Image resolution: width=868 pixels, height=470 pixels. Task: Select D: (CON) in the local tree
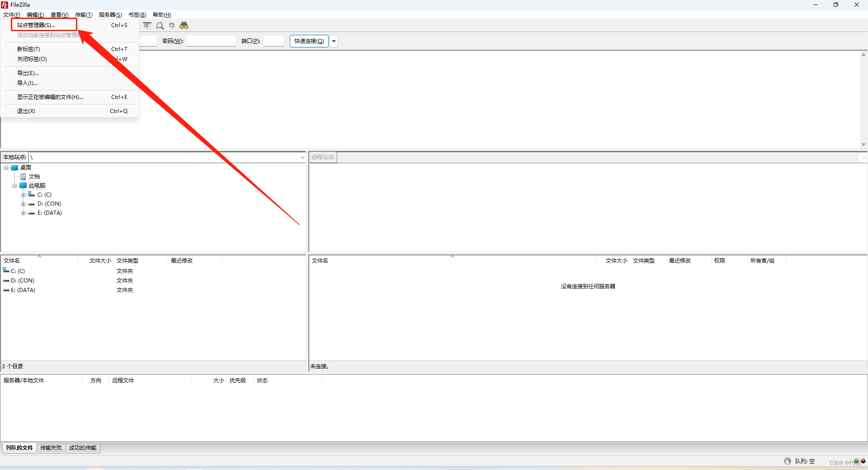coord(49,204)
